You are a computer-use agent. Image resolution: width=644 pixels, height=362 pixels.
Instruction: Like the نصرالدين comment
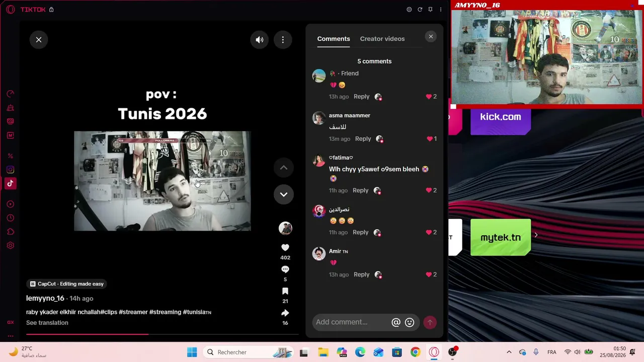(x=429, y=232)
